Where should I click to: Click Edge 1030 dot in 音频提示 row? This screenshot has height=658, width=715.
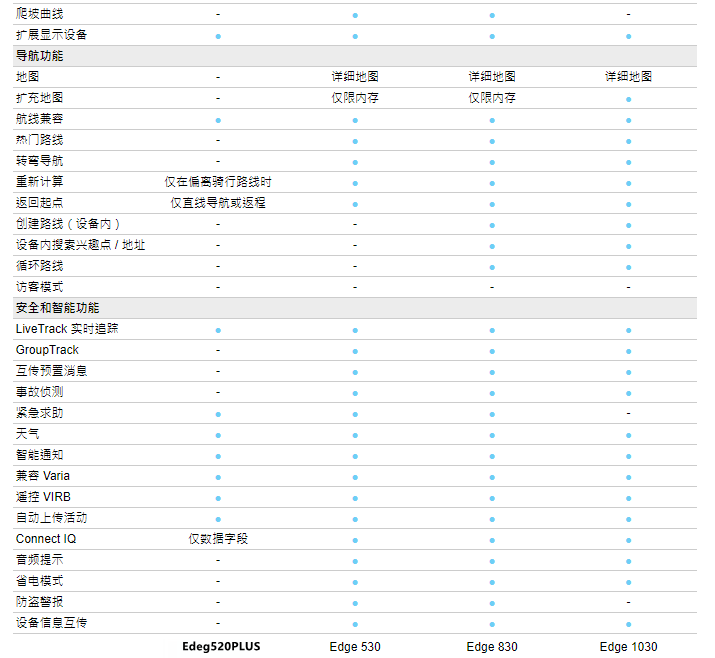pyautogui.click(x=628, y=561)
